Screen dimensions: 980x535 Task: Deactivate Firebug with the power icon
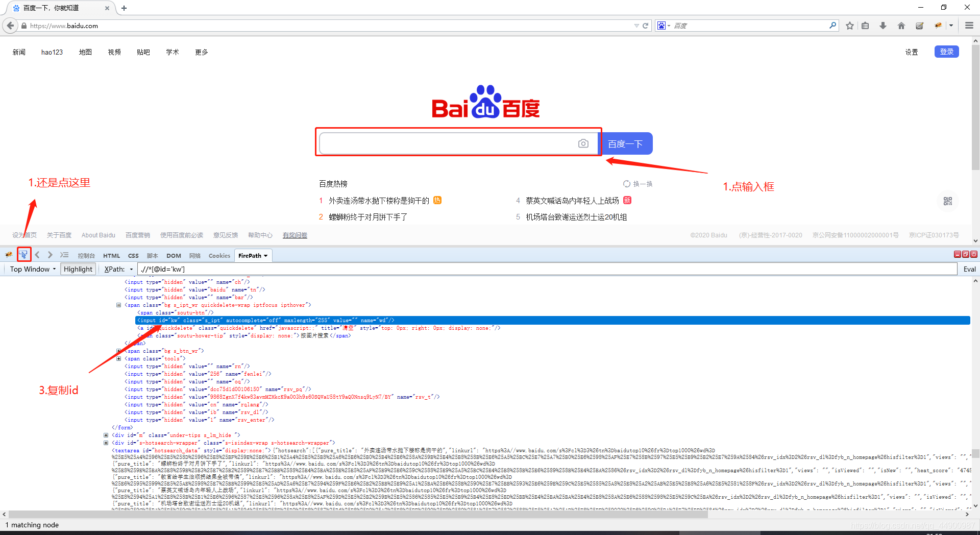(x=973, y=254)
